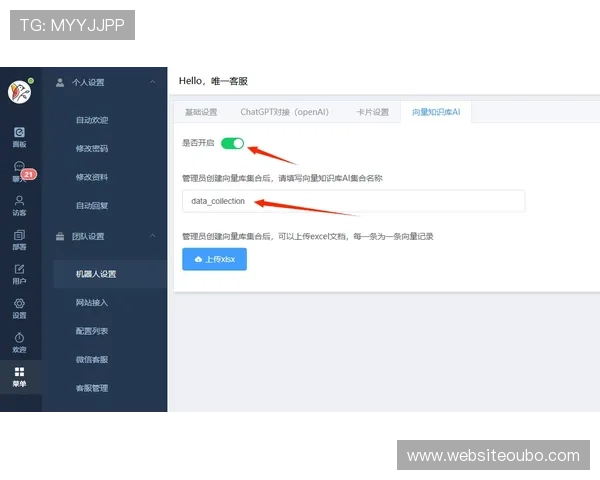This screenshot has width=600, height=480.
Task: Open the 部署 deploy icon
Action: (x=20, y=240)
